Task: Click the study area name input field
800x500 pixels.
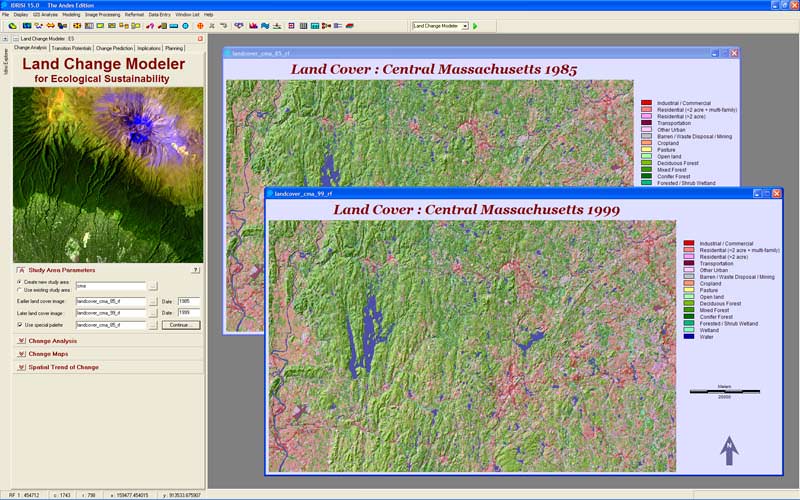Action: 111,286
